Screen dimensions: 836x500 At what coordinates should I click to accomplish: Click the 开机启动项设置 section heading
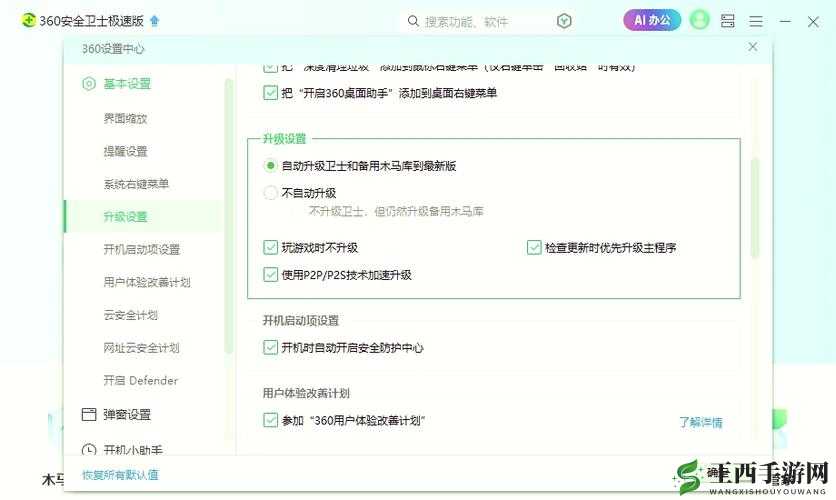pyautogui.click(x=301, y=320)
